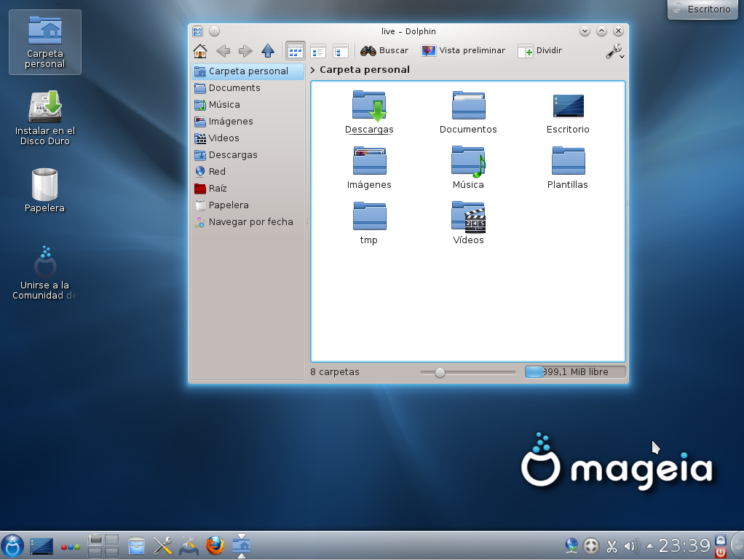Open Imágenes in Places panel
Viewport: 744px width, 560px height.
pyautogui.click(x=248, y=122)
